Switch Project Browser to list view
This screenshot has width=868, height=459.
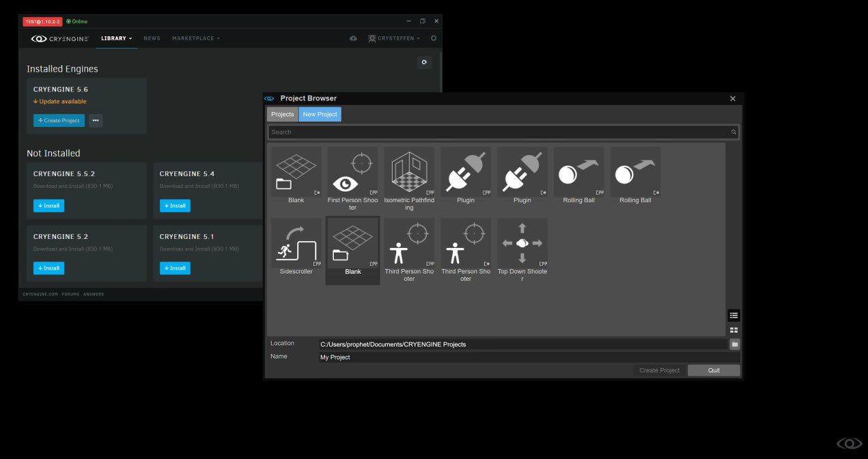(x=733, y=316)
